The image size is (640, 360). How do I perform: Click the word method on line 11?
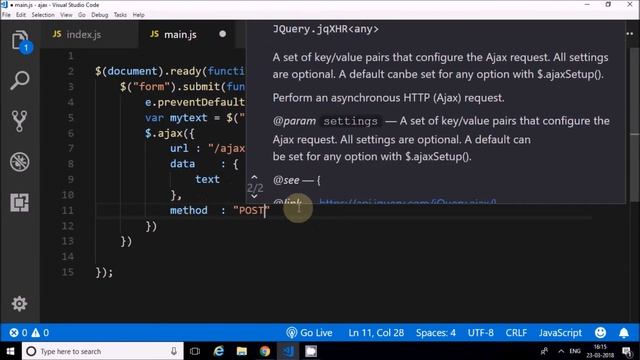(x=189, y=210)
